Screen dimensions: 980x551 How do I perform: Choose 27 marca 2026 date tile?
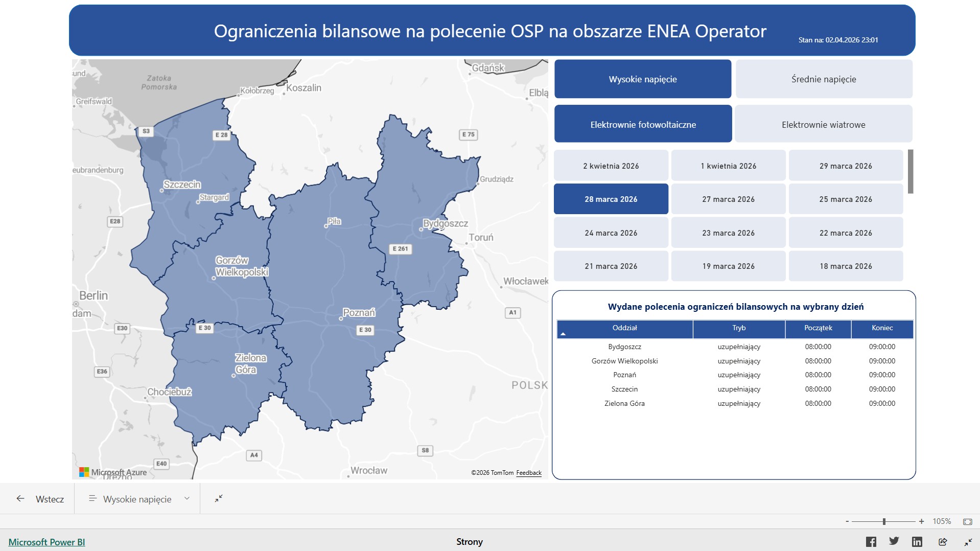(x=728, y=199)
